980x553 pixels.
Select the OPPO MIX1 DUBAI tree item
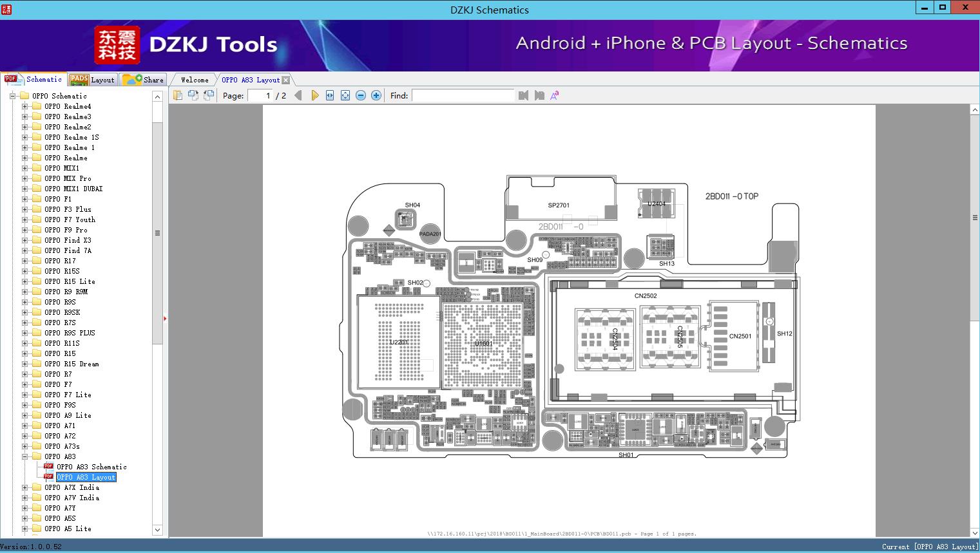73,189
